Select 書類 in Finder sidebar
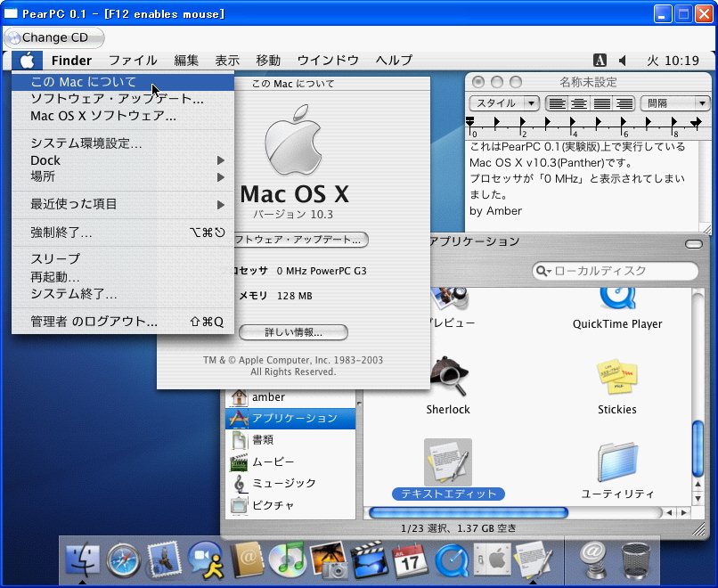 pyautogui.click(x=290, y=439)
